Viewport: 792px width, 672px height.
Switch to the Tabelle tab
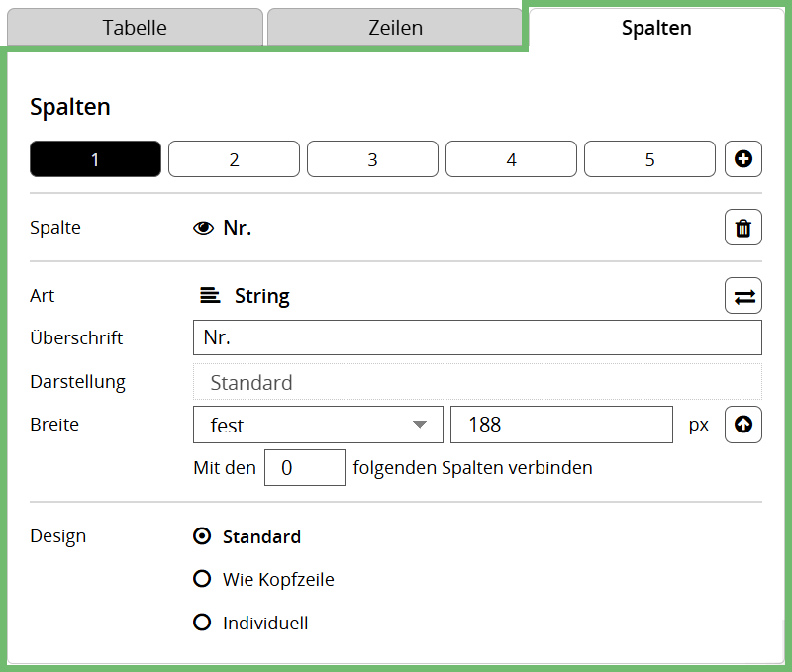tap(135, 28)
